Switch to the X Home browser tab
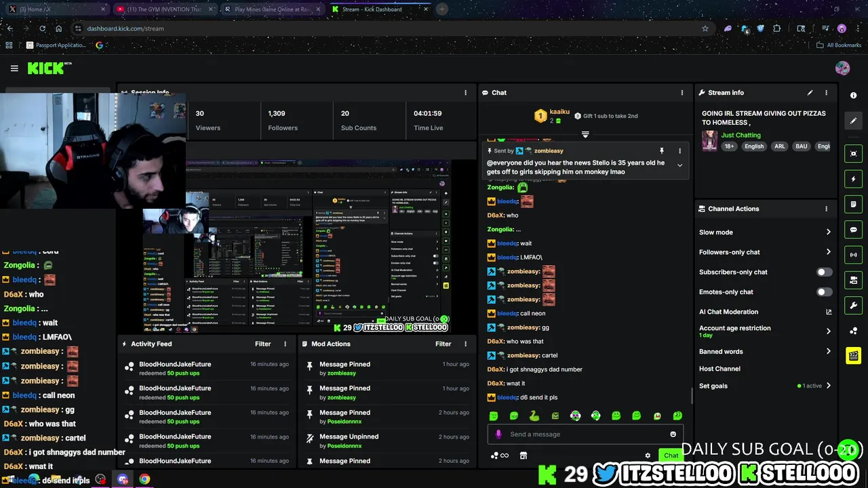The image size is (868, 488). (x=56, y=9)
